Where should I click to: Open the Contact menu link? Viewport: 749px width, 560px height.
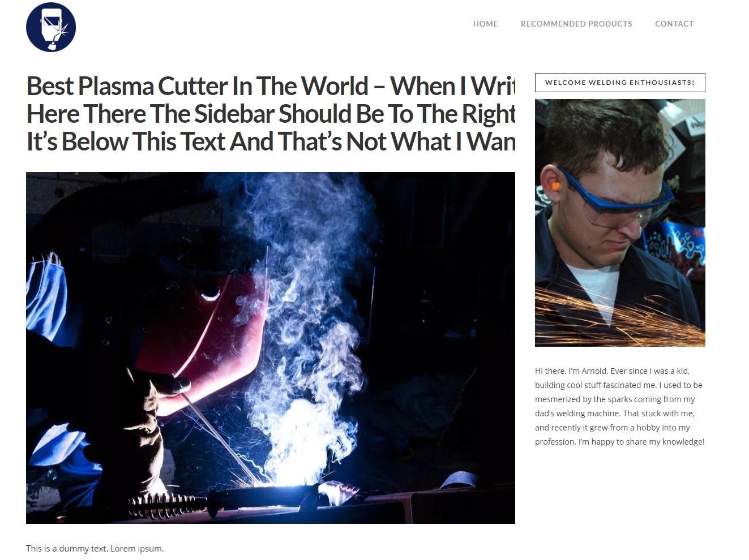674,24
